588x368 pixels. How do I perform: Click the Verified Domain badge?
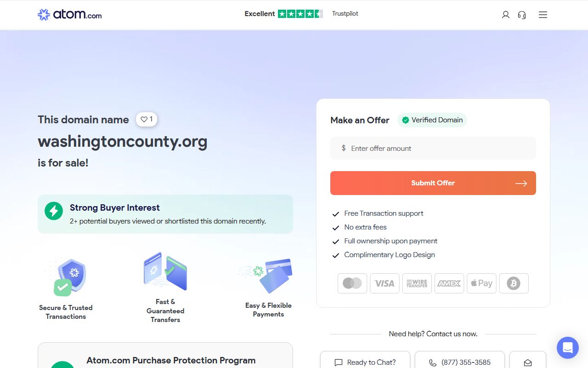coord(432,120)
